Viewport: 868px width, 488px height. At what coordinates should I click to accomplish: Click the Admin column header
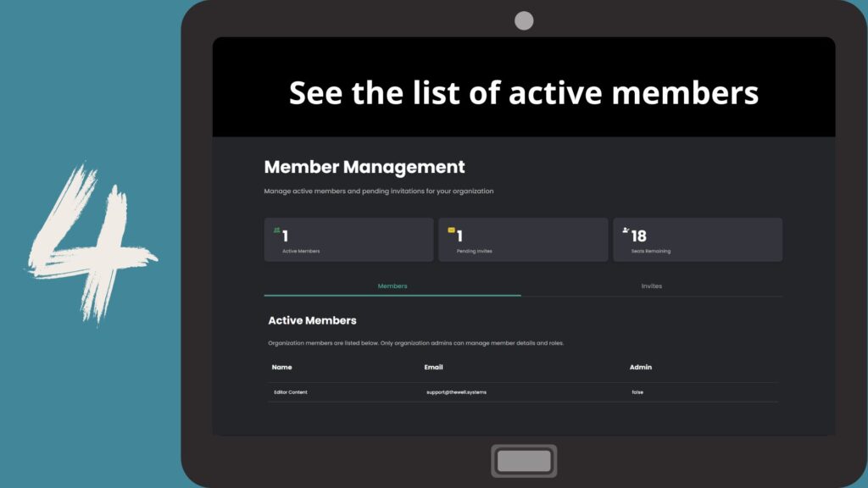point(640,368)
